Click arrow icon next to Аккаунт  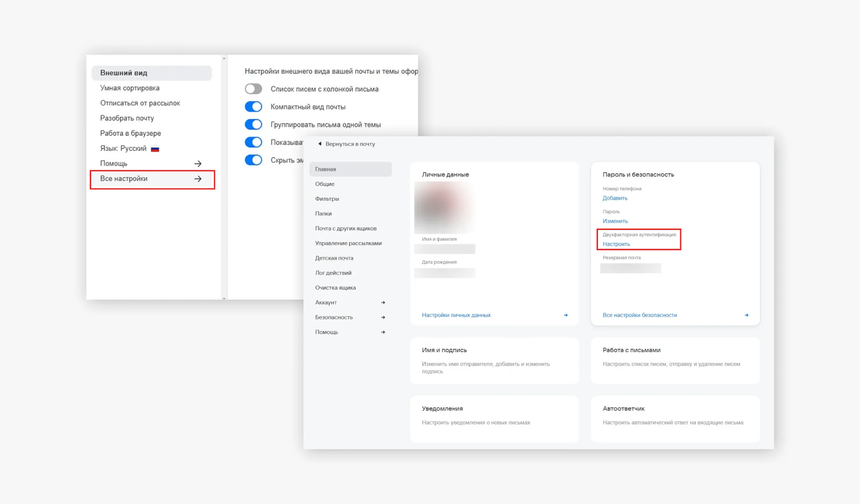pos(383,303)
